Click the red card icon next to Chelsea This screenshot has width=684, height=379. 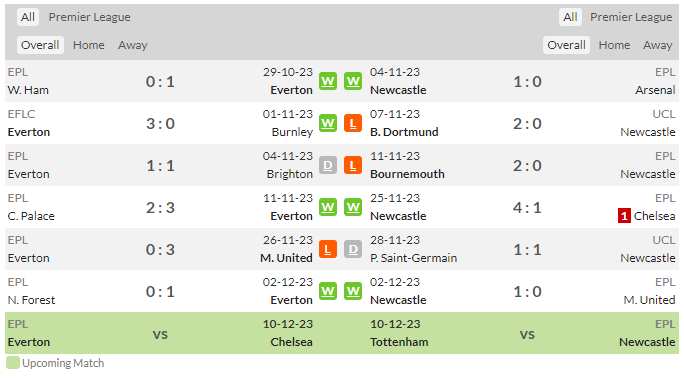(x=624, y=216)
